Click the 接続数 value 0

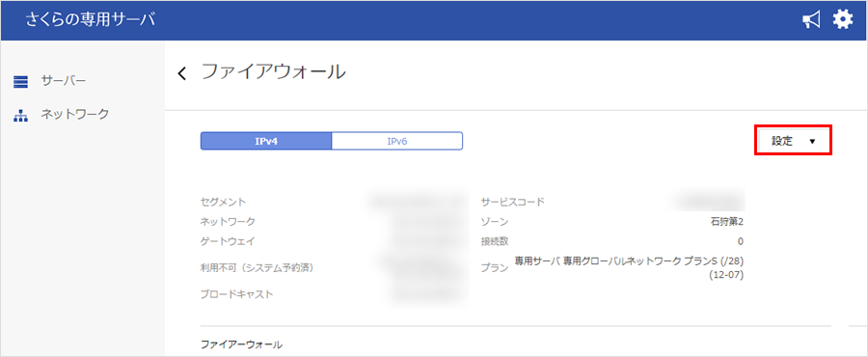741,241
